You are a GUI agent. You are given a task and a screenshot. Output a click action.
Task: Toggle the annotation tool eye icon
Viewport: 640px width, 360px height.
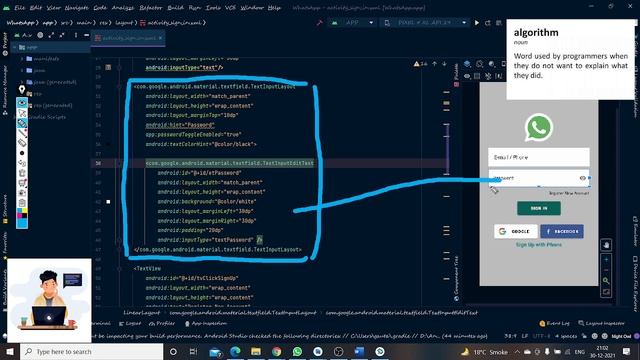22,102
